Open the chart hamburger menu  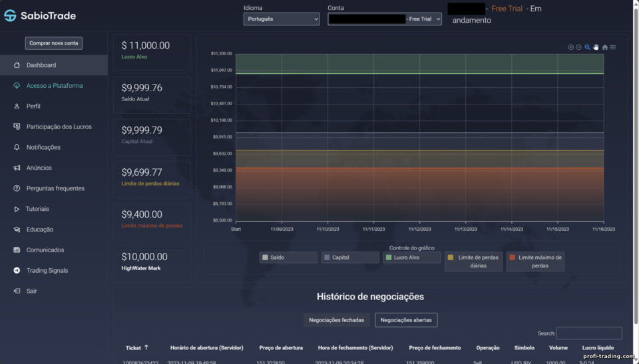612,47
